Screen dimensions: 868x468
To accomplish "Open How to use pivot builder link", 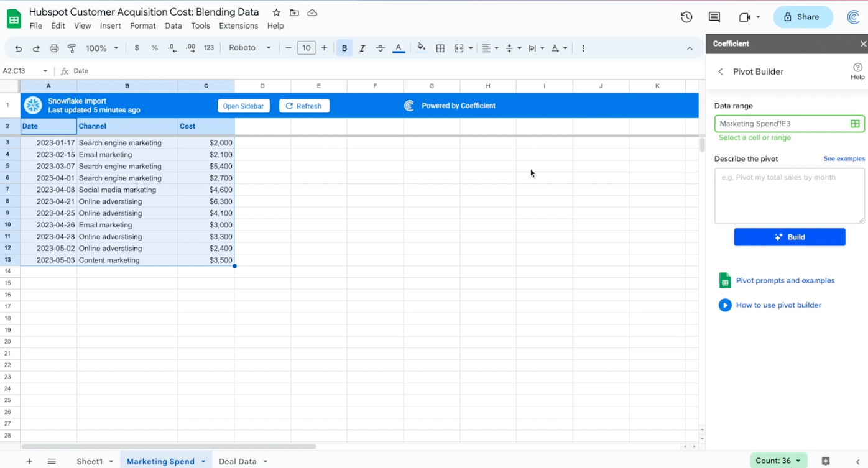I will 778,305.
